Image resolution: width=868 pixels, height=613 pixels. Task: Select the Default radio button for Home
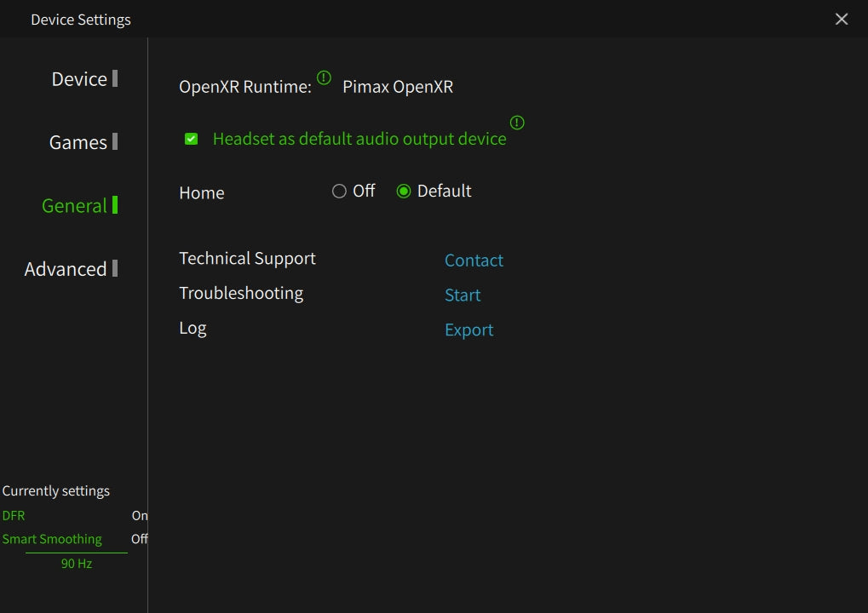tap(404, 192)
